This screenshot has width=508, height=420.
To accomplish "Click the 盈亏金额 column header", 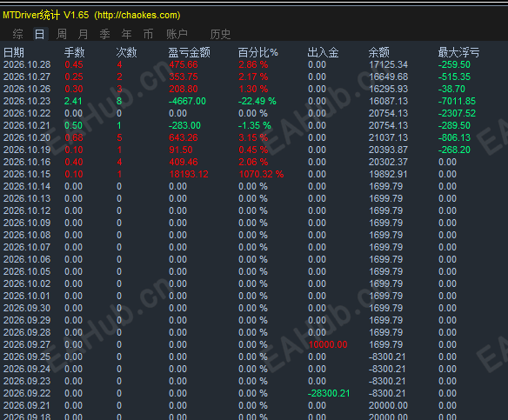I will tap(190, 52).
